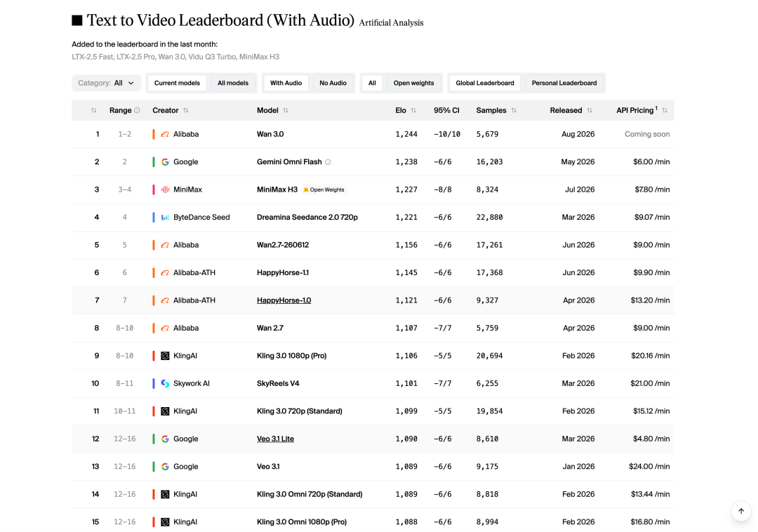Click the Elo value 1,121 for HappyHorse-1.0
Screen dimensions: 758x532
pyautogui.click(x=406, y=300)
